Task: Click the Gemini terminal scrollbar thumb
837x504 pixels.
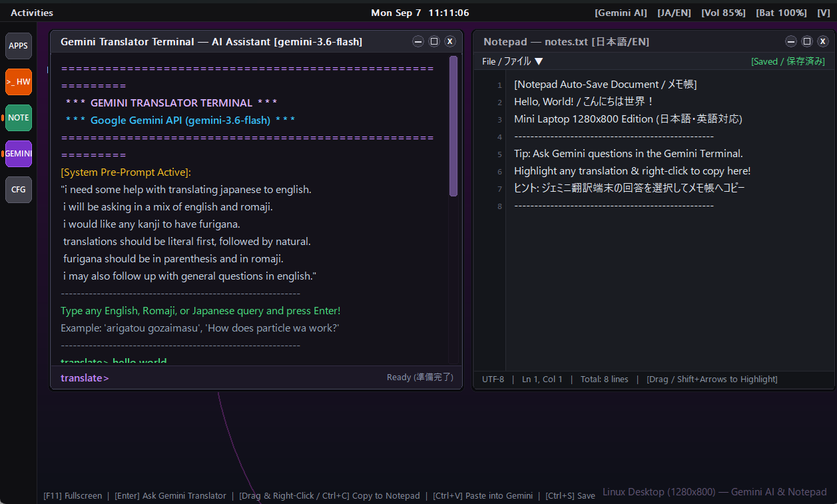Action: click(453, 126)
